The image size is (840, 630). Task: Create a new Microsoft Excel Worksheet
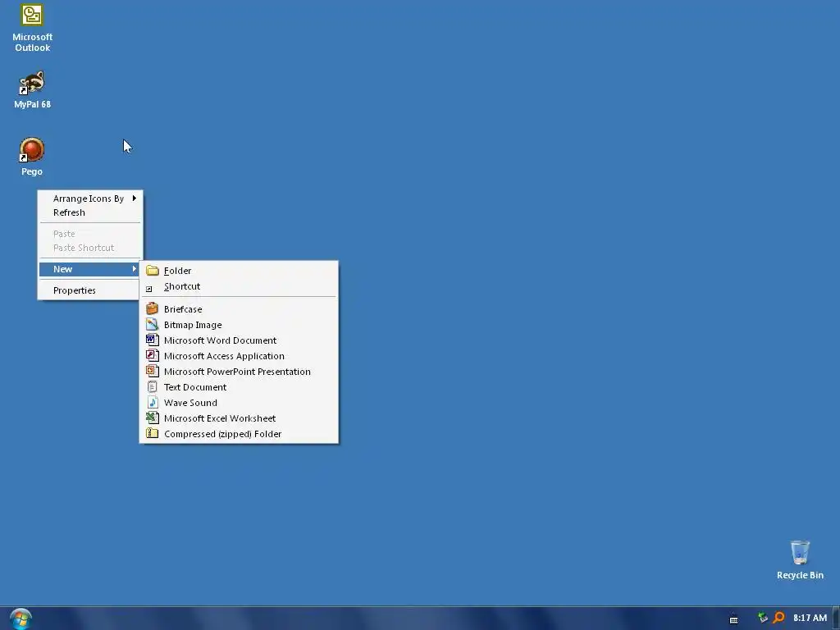(x=239, y=418)
